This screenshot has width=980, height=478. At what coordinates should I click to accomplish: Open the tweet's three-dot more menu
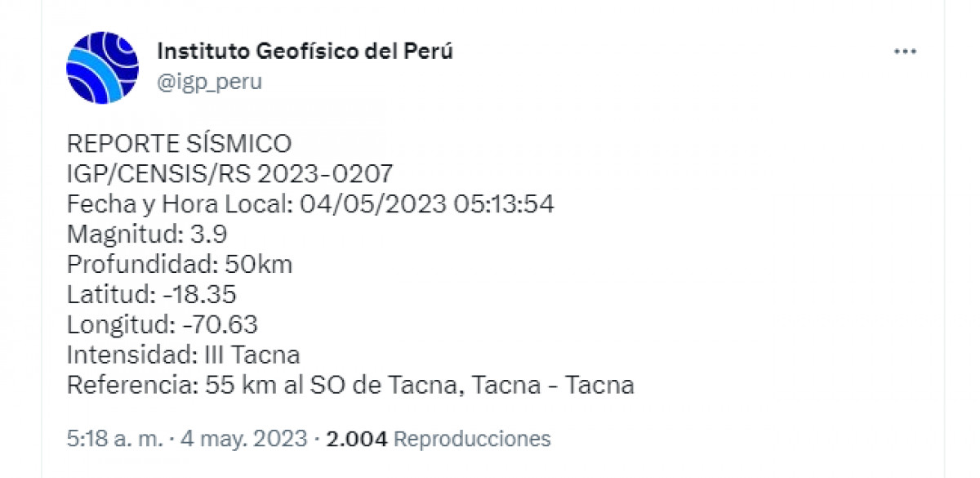click(905, 52)
